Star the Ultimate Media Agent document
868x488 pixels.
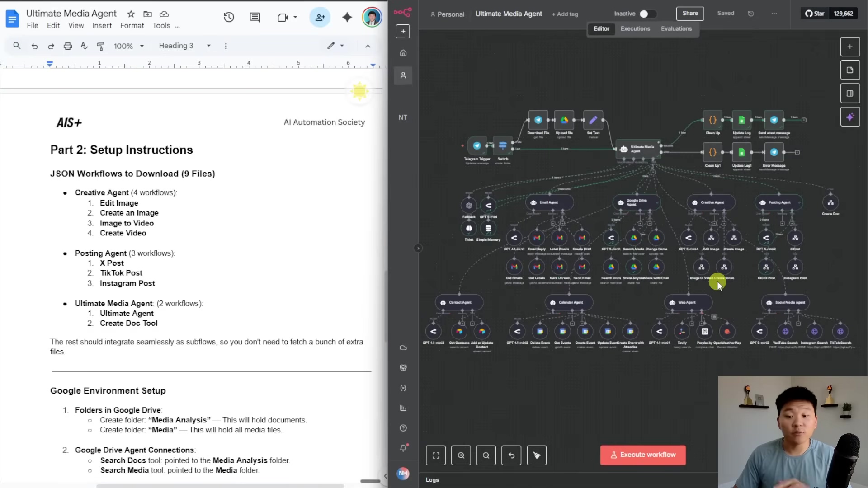click(131, 14)
